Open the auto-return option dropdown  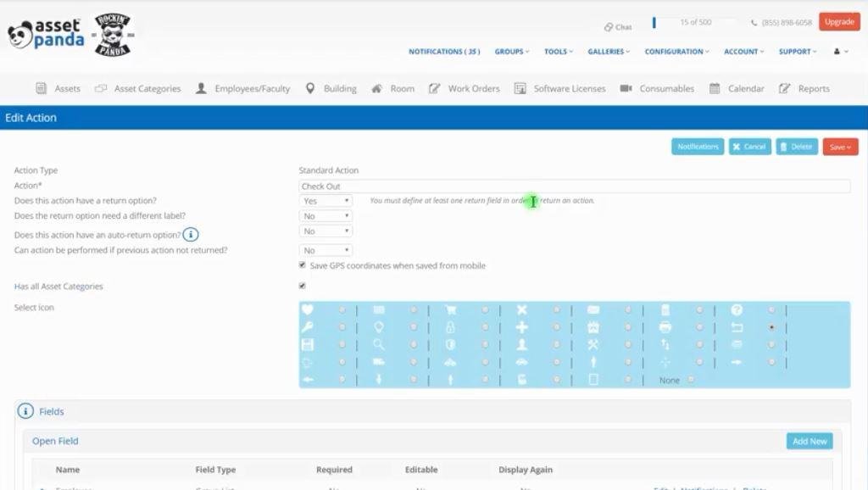(x=325, y=231)
